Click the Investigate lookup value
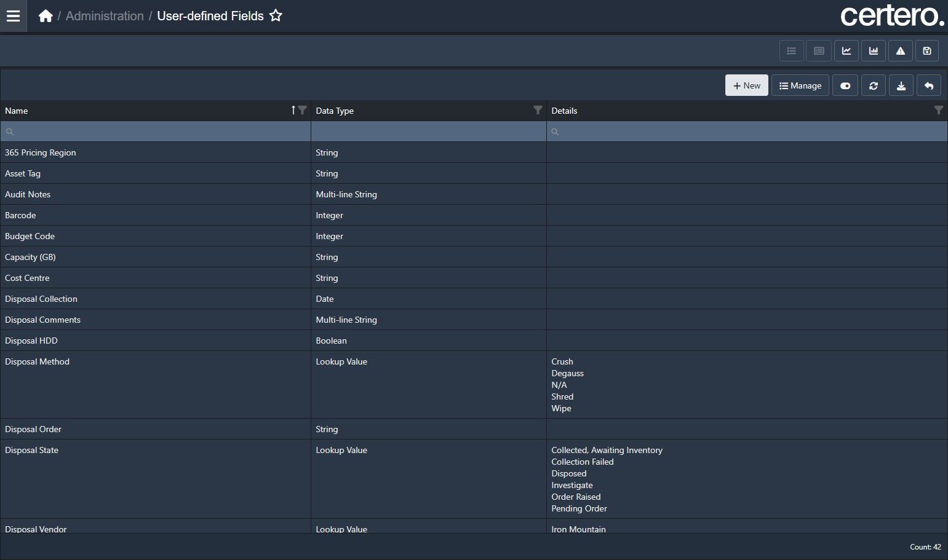Image resolution: width=948 pixels, height=560 pixels. click(x=572, y=485)
